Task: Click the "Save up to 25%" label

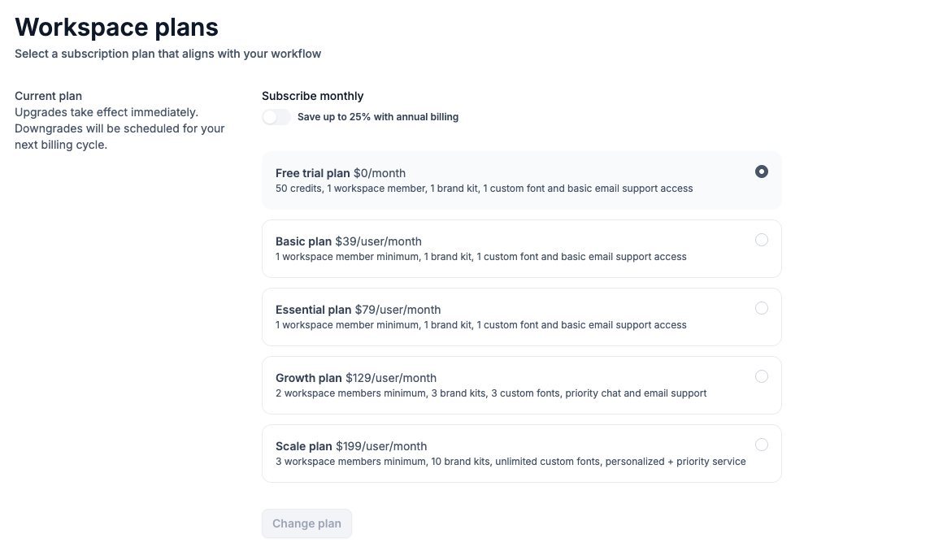Action: [x=377, y=117]
